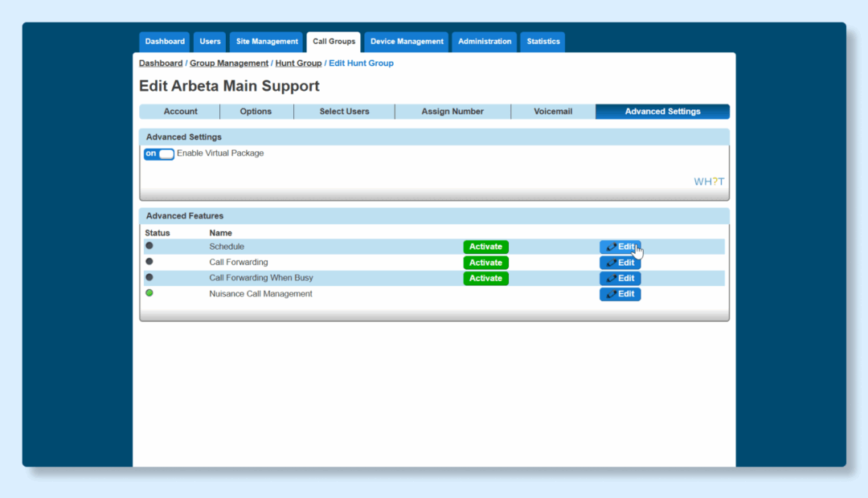Click 'Nuisance Call Management' name text
This screenshot has width=868, height=498.
coord(260,294)
